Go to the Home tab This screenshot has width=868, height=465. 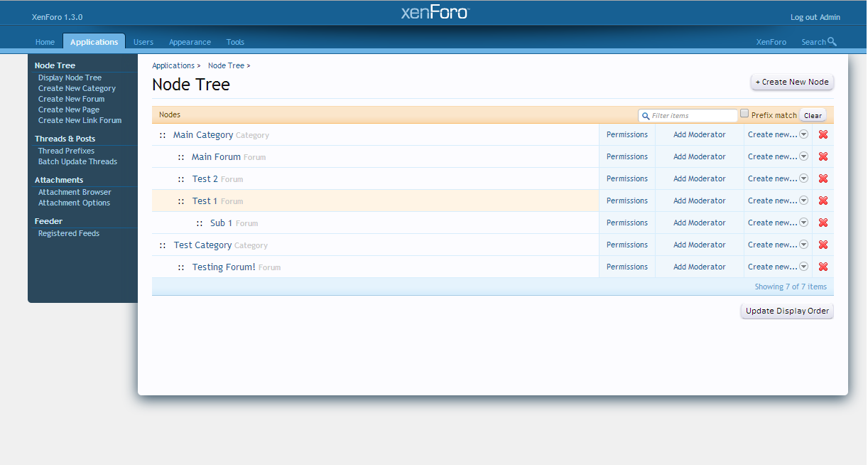[x=45, y=42]
